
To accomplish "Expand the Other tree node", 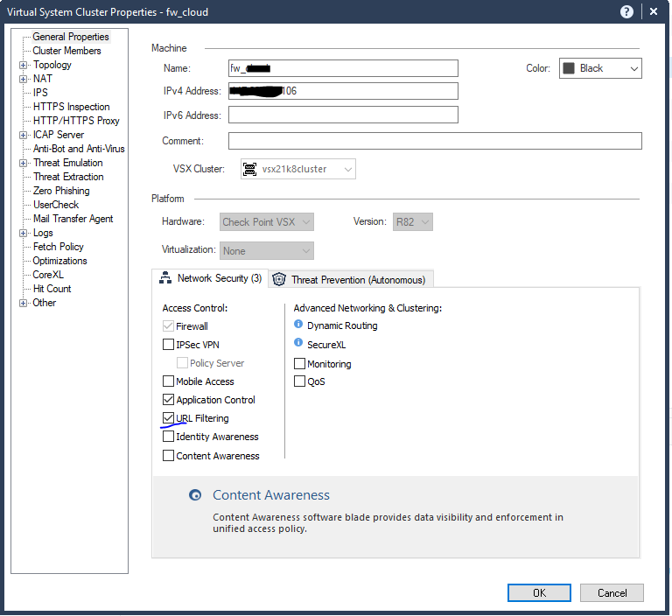I will [23, 303].
